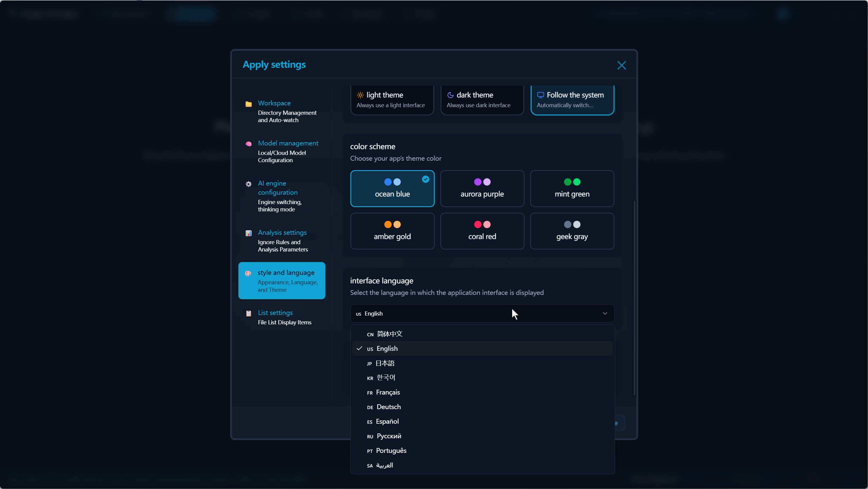Click the checkmark beside English in list
Screen dimensions: 868x489
(x=359, y=348)
